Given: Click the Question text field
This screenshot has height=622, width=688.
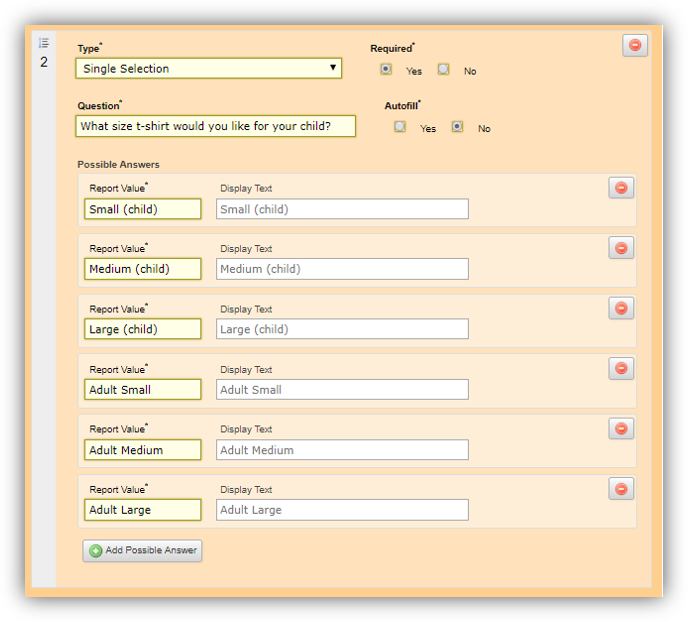Looking at the screenshot, I should pyautogui.click(x=215, y=126).
